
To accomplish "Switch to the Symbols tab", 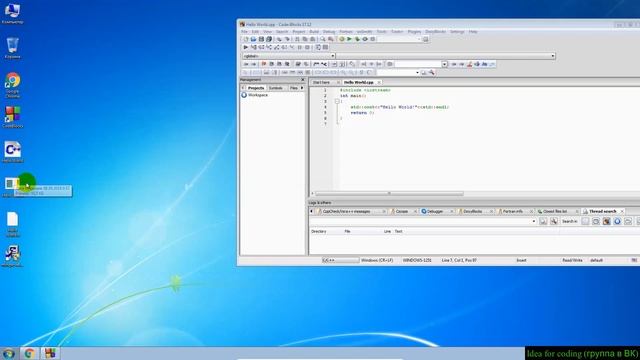I will (276, 88).
